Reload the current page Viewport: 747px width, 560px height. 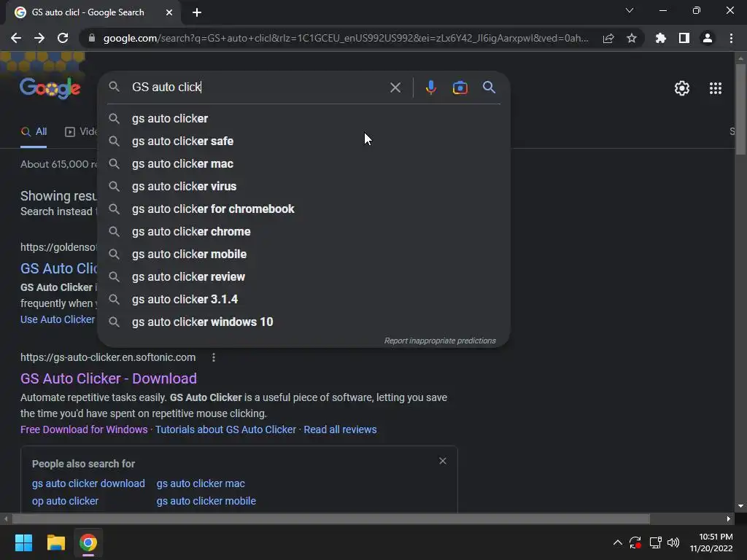63,38
